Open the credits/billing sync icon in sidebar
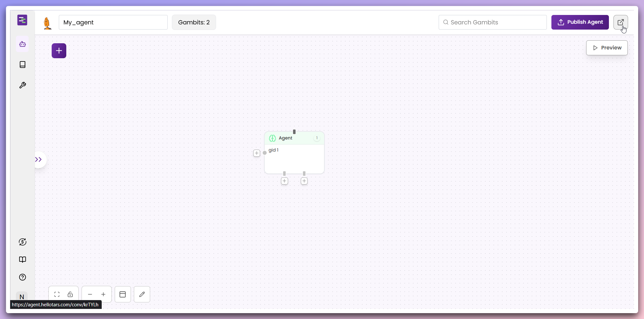Screen dimensions: 644x319 (x=22, y=242)
